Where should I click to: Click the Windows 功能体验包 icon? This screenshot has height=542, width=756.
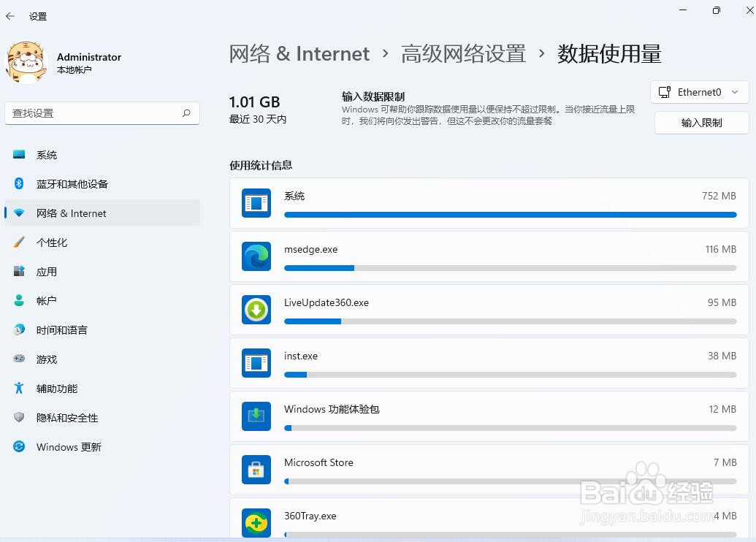pos(256,416)
